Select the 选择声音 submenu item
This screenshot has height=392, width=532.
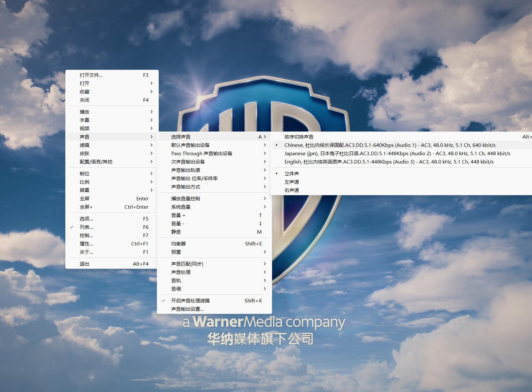click(214, 137)
